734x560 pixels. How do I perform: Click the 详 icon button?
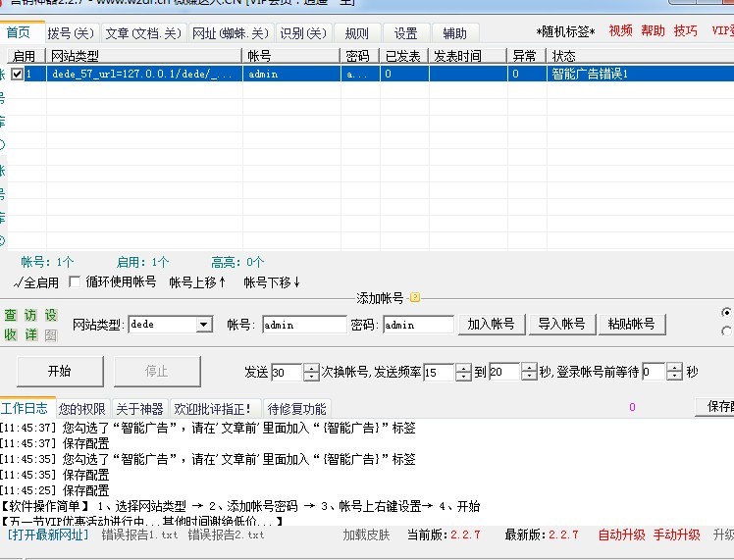(30, 334)
